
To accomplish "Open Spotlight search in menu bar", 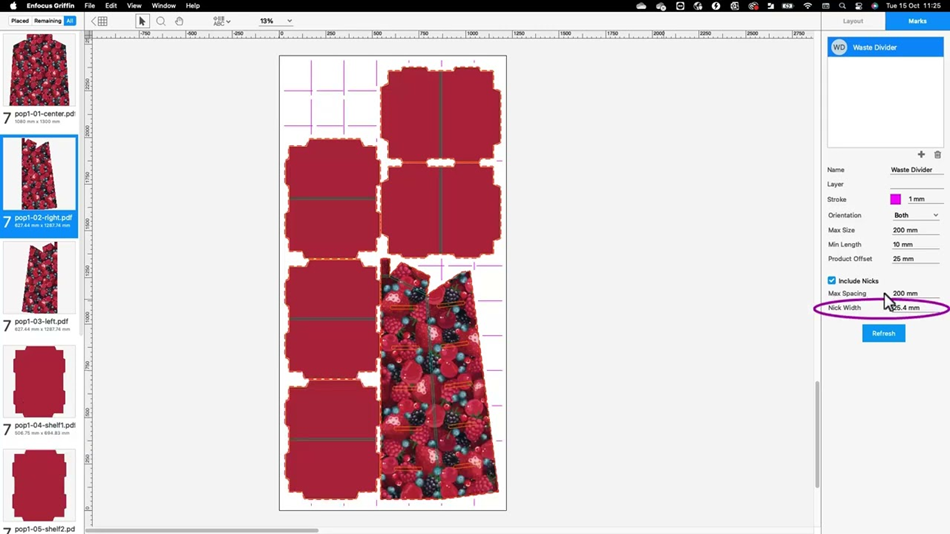I will pos(842,6).
